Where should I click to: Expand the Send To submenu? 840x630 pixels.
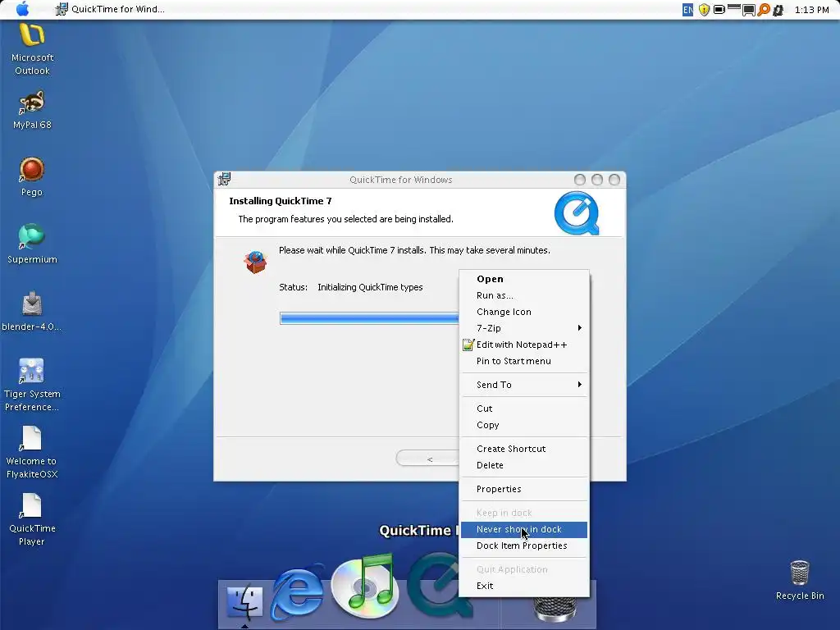524,385
